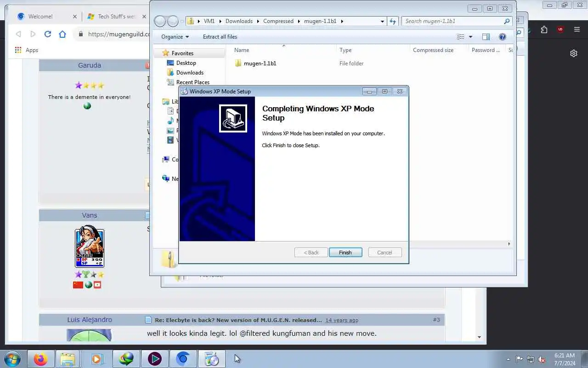Click the Windows XP Mode computer logo icon
The width and height of the screenshot is (588, 368).
point(233,118)
